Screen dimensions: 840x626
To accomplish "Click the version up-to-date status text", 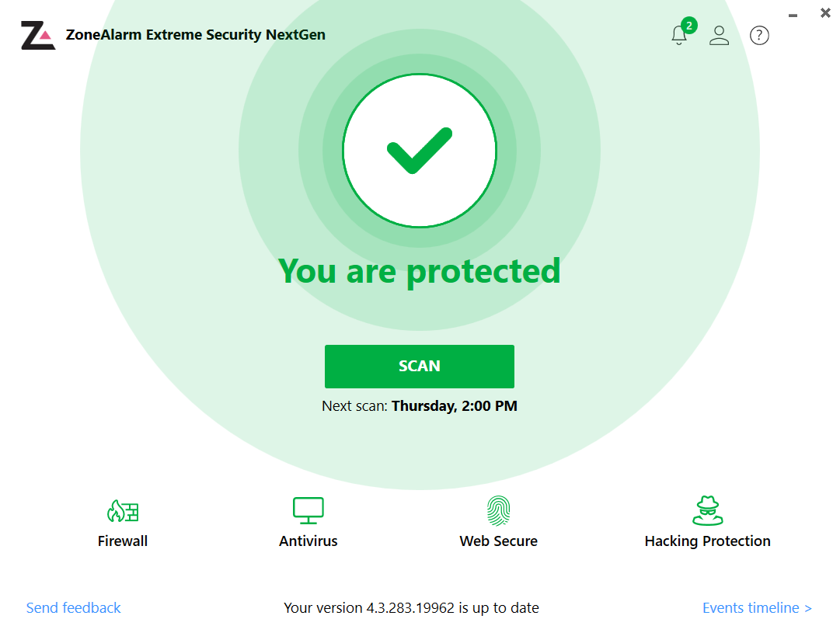I will pos(411,607).
